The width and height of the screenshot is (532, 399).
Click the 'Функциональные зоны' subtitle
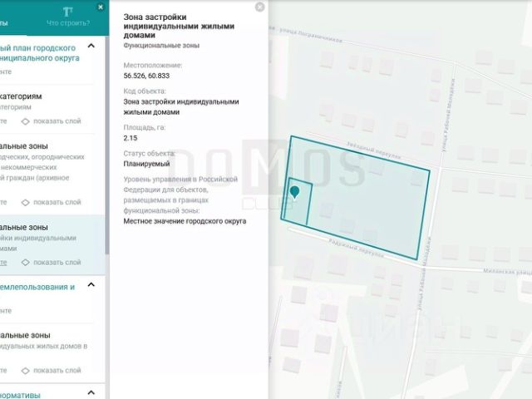161,46
